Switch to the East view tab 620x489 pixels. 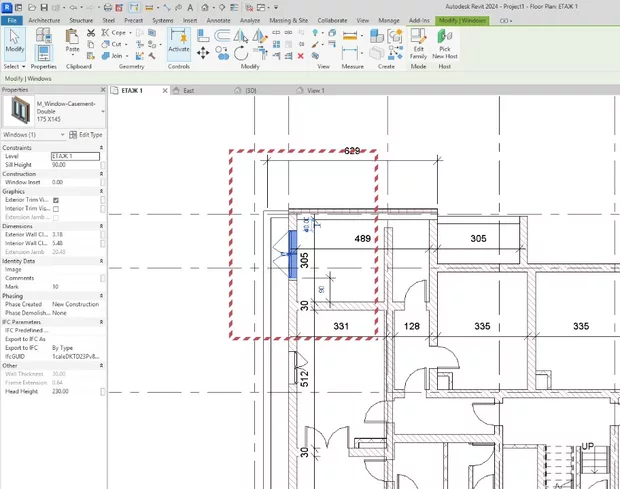pyautogui.click(x=187, y=90)
